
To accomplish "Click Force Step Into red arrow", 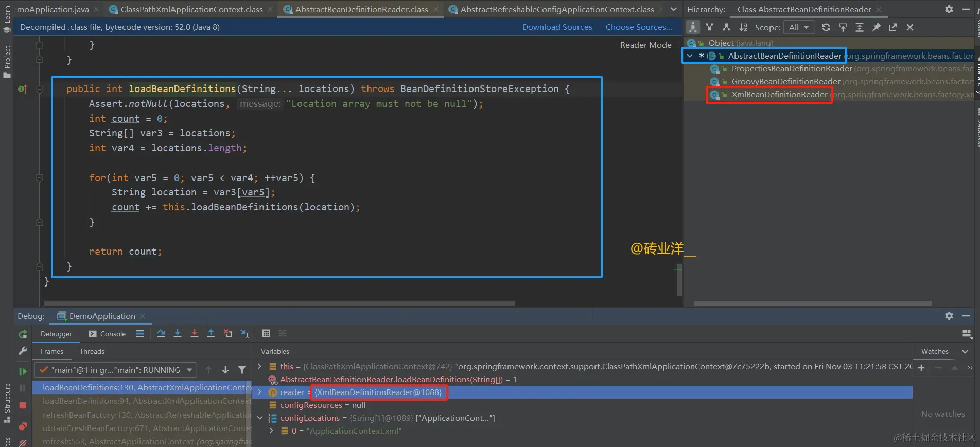I will (195, 334).
